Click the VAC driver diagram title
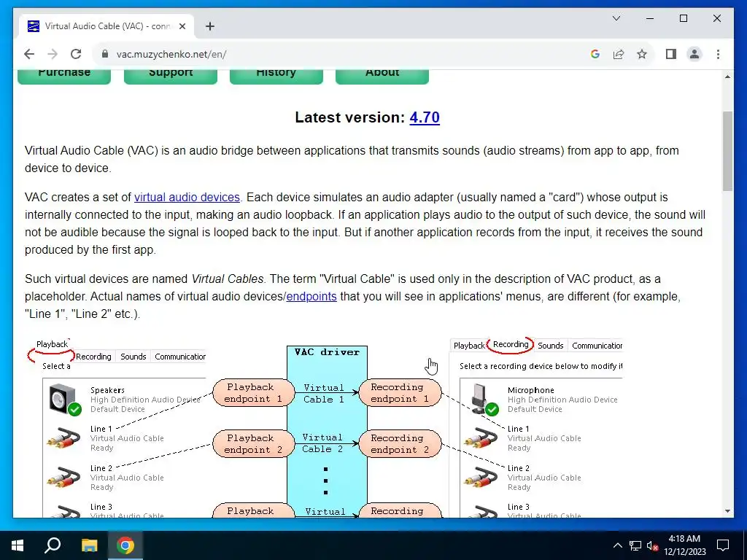Viewport: 747px width, 560px height. tap(327, 352)
